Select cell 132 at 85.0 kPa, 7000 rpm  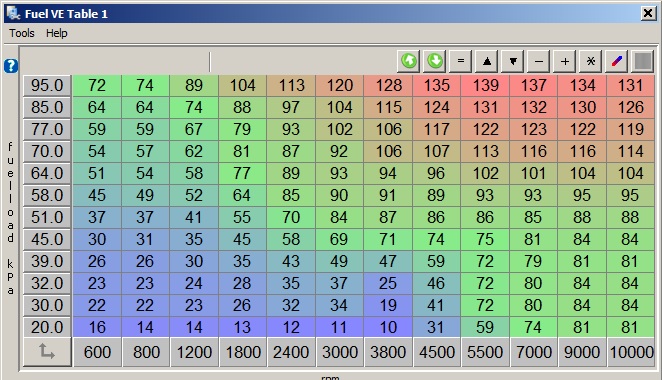coord(534,108)
